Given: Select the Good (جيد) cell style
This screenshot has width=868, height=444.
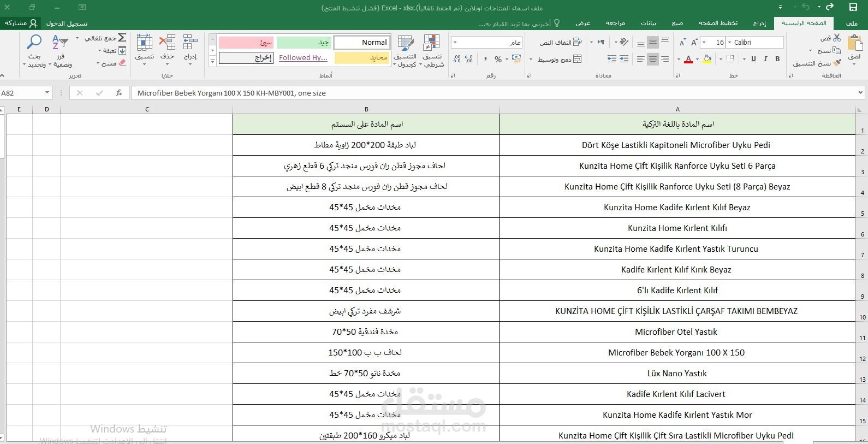Looking at the screenshot, I should (304, 43).
